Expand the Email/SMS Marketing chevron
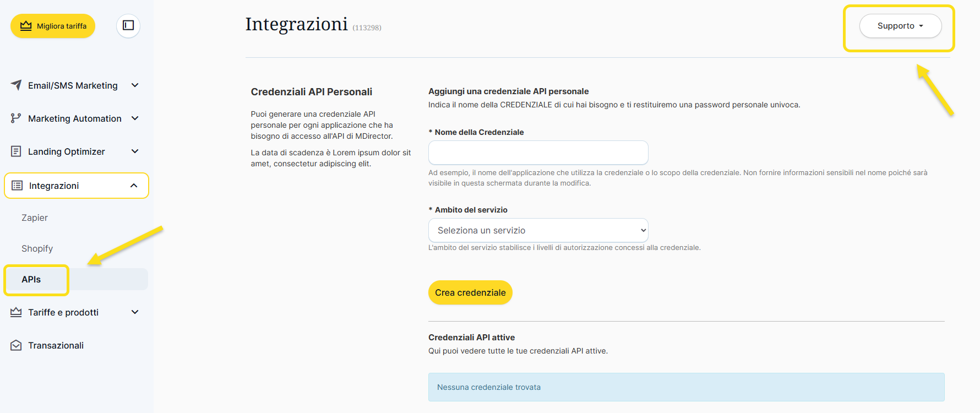Screen dimensions: 980x413 click(x=135, y=85)
